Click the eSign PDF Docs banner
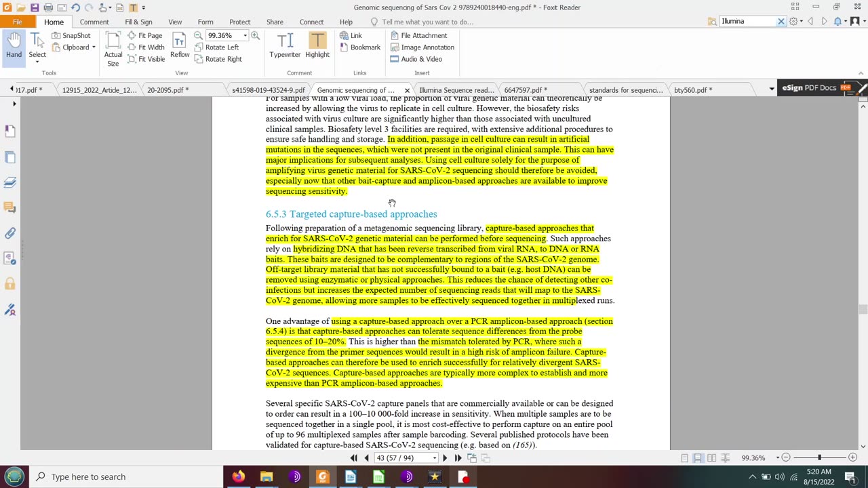The width and height of the screenshot is (868, 488). [823, 88]
